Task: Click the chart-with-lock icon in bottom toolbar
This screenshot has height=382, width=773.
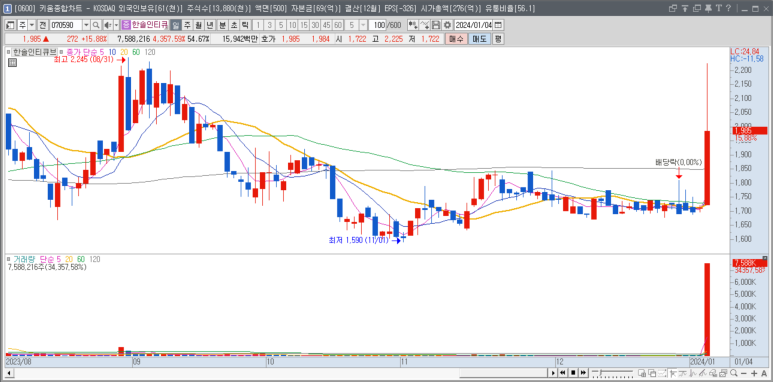Action: point(642,373)
